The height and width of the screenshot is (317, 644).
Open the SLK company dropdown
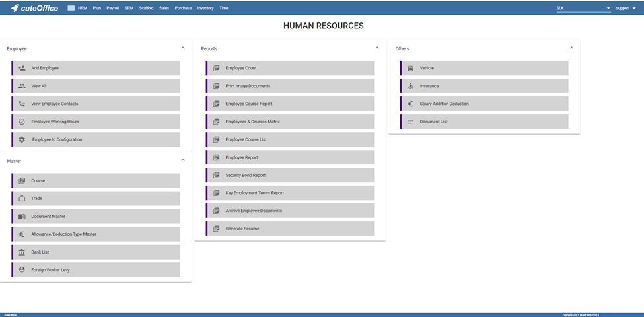[x=583, y=9]
